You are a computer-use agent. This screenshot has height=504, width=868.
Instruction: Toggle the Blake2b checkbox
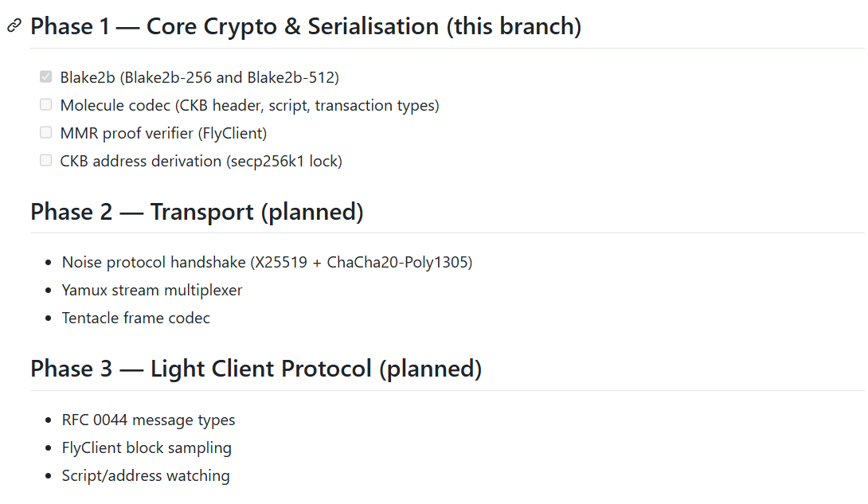coord(45,77)
